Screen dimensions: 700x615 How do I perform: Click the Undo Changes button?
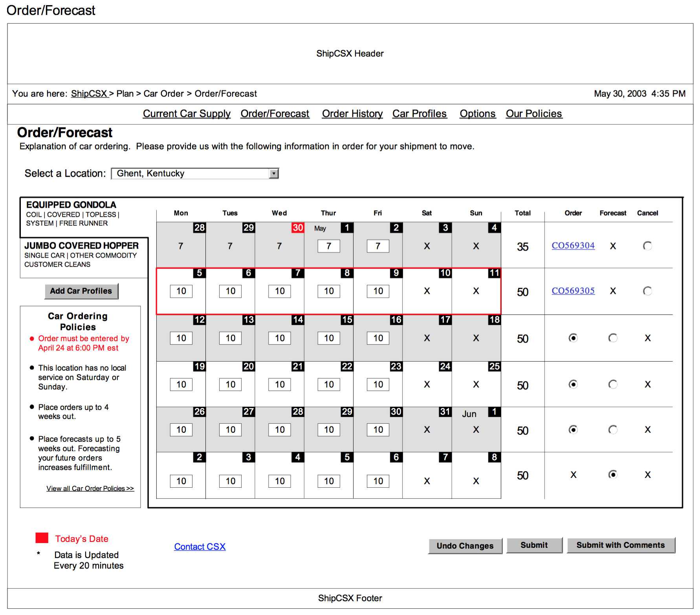(465, 546)
